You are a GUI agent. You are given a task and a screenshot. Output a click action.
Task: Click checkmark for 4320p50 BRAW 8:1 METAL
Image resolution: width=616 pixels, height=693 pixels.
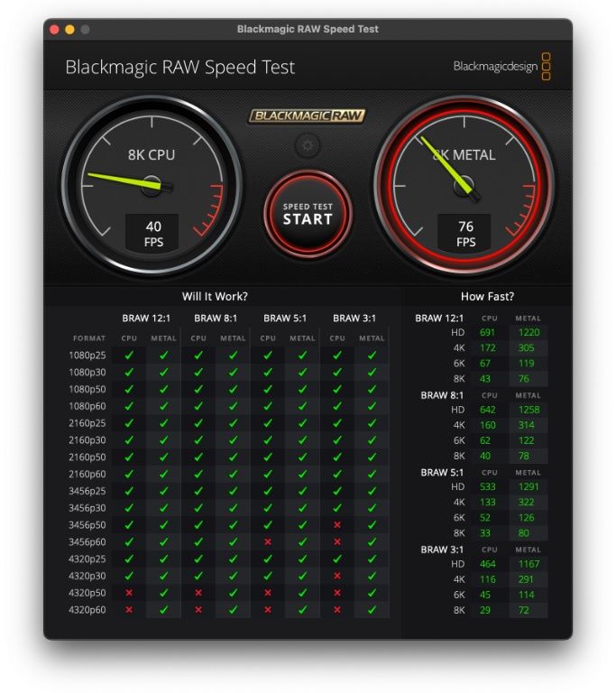tap(234, 593)
